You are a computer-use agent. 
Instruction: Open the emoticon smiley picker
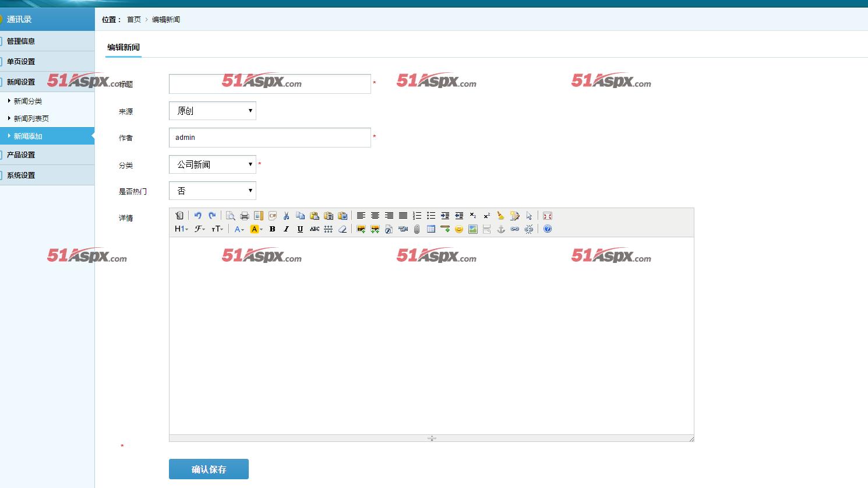(459, 229)
